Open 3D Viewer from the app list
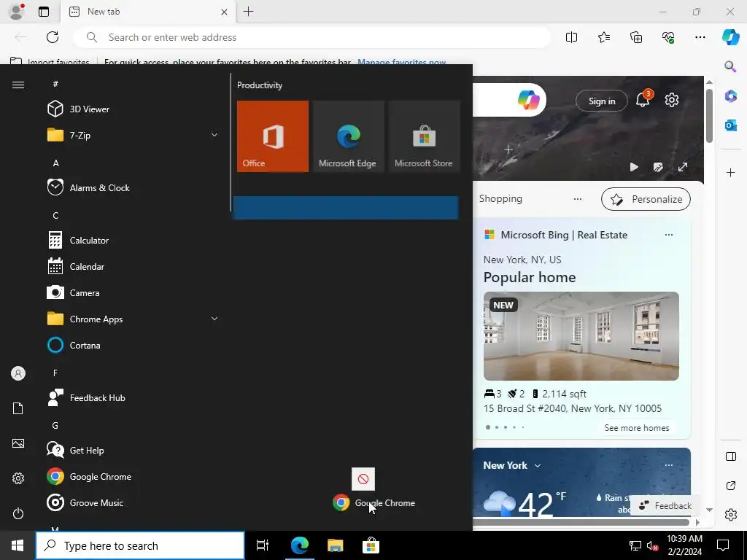Image resolution: width=747 pixels, height=560 pixels. tap(133, 109)
